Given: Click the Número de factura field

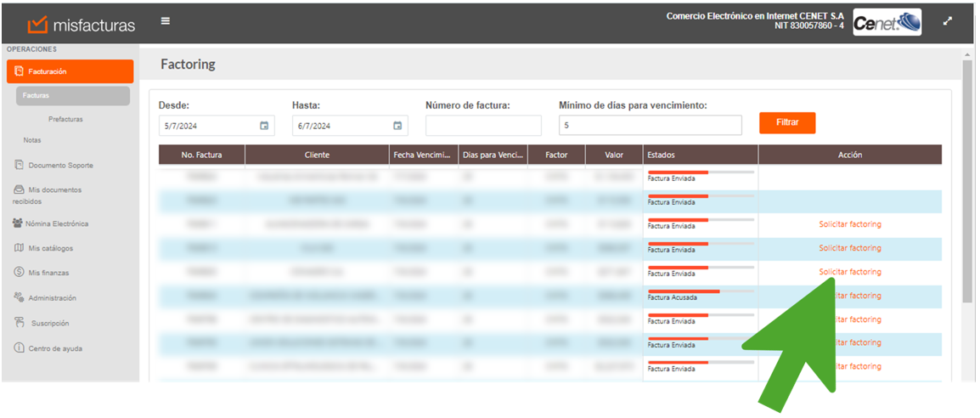Looking at the screenshot, I should 484,126.
